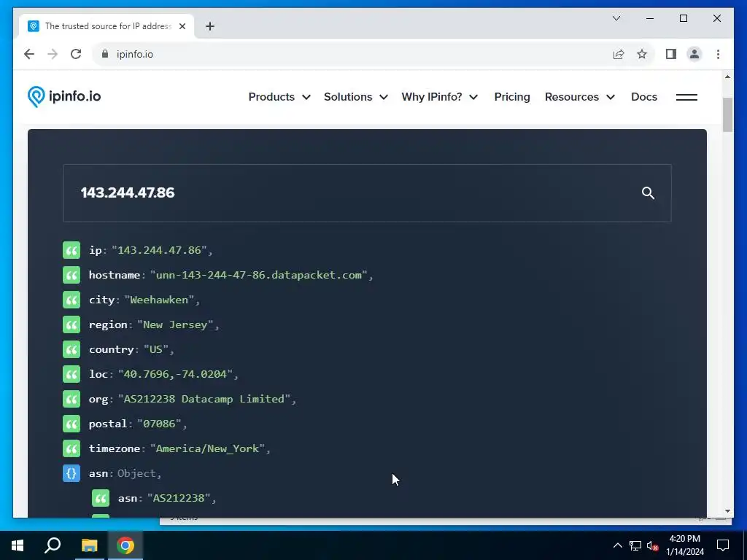Click the IP address search input field
The width and height of the screenshot is (747, 560).
[x=367, y=192]
